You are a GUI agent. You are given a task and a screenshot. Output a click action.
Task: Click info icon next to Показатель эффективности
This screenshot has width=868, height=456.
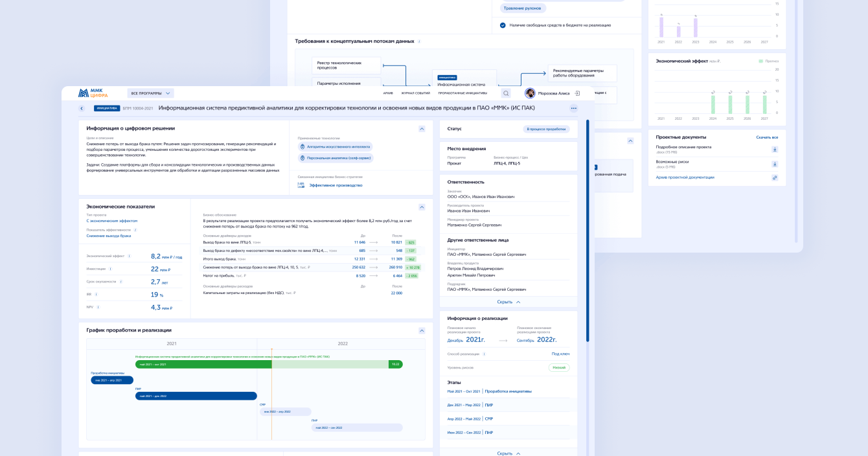135,230
